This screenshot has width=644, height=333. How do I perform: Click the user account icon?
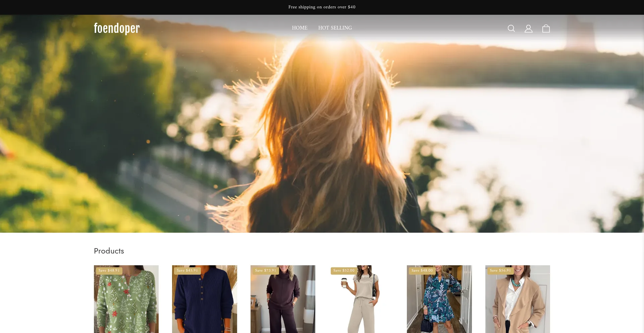coord(528,29)
